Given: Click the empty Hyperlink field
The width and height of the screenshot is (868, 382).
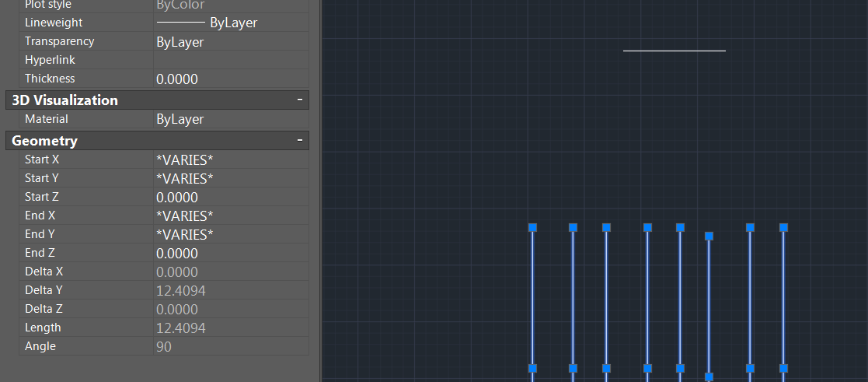Looking at the screenshot, I should pos(231,60).
